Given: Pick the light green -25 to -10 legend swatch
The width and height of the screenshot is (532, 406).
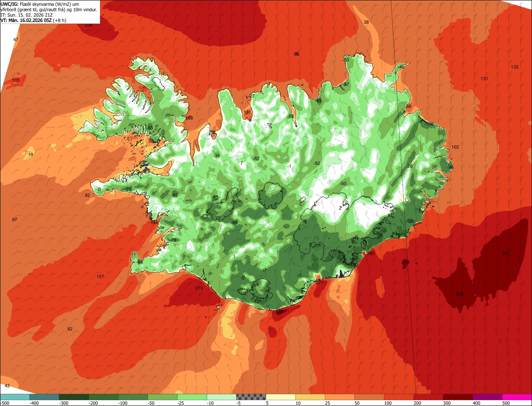Looking at the screenshot, I should pyautogui.click(x=192, y=397).
